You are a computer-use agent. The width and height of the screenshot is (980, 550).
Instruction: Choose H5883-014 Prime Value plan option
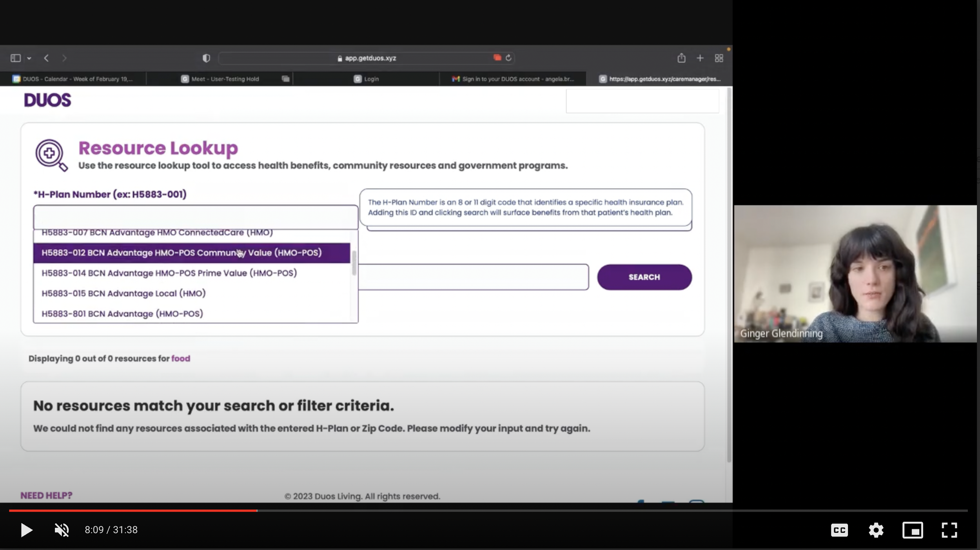click(x=169, y=273)
